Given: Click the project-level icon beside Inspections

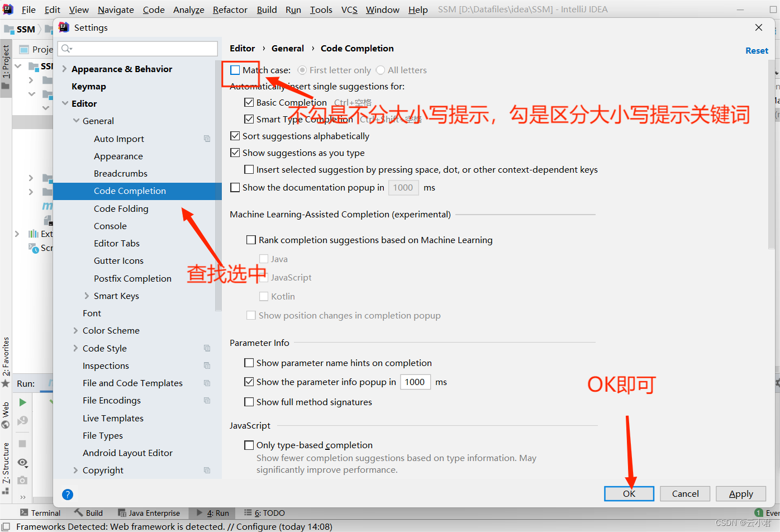Looking at the screenshot, I should [207, 365].
